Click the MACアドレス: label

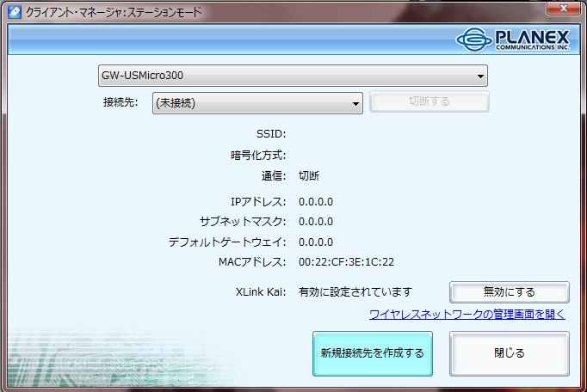tap(252, 262)
